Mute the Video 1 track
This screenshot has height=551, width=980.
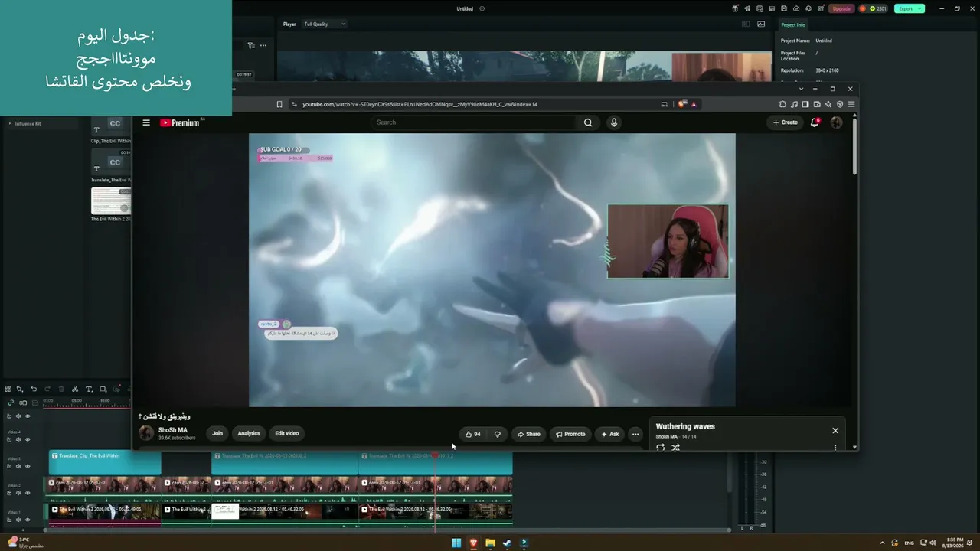tap(18, 520)
